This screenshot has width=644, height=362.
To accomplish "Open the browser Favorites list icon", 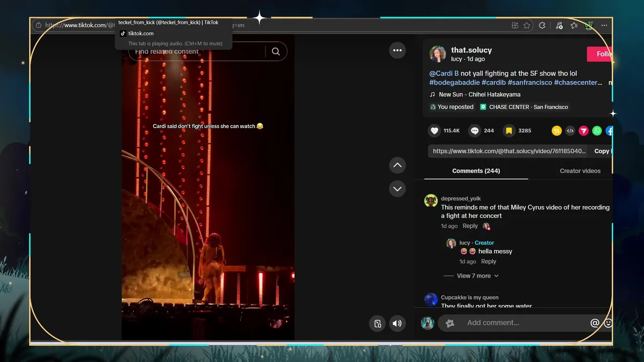I will [x=574, y=25].
